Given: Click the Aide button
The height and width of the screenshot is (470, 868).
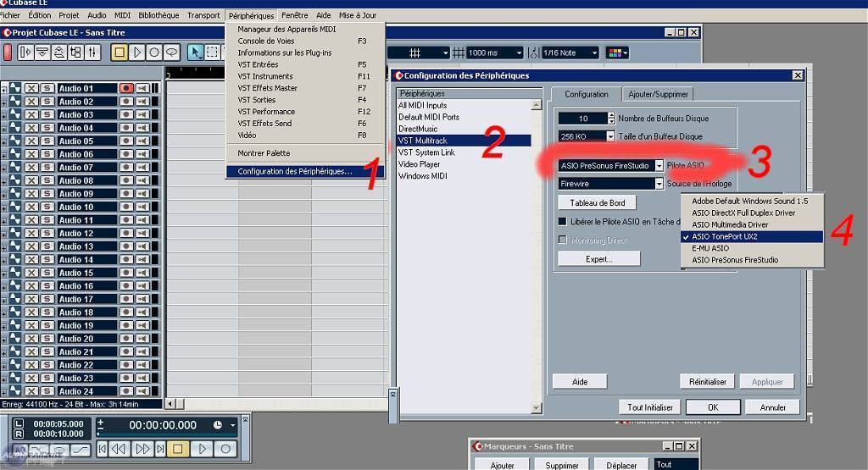Looking at the screenshot, I should (x=580, y=382).
